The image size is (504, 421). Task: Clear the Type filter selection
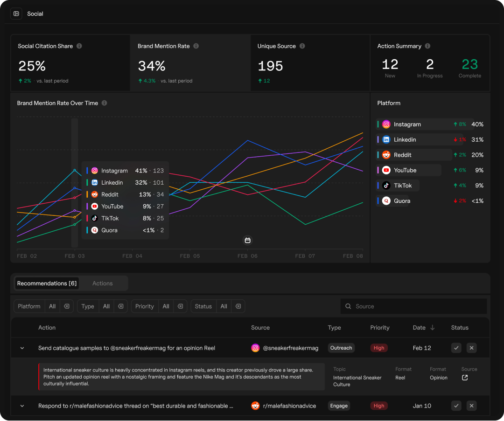tap(120, 306)
